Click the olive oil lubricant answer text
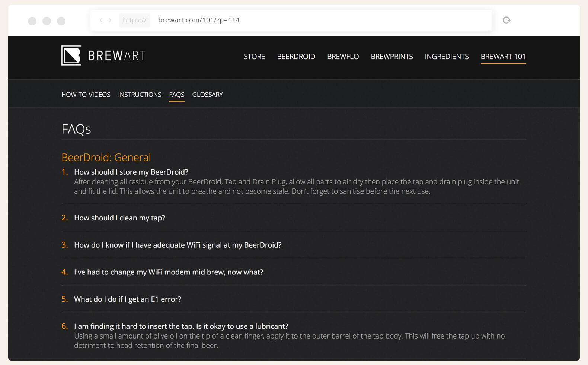 [289, 341]
